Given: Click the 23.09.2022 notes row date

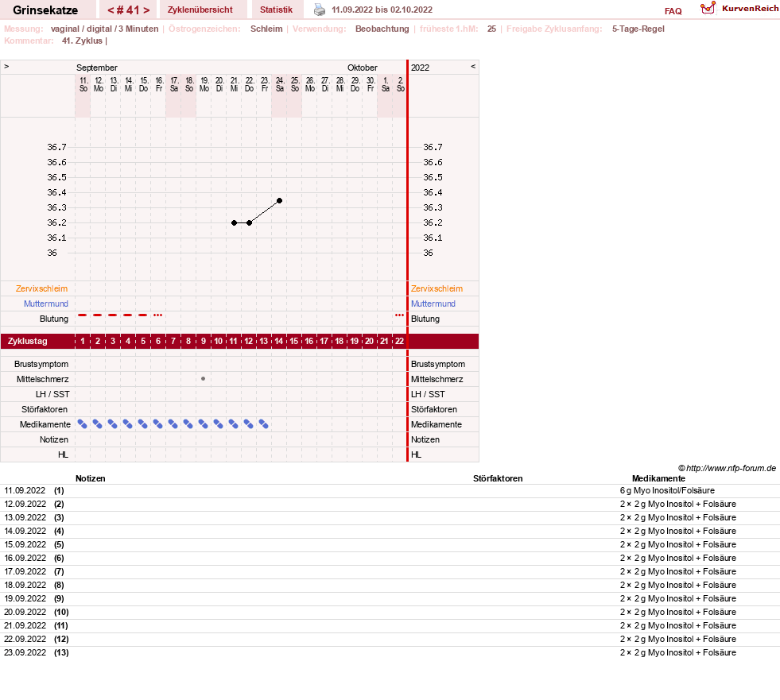Looking at the screenshot, I should coord(25,653).
